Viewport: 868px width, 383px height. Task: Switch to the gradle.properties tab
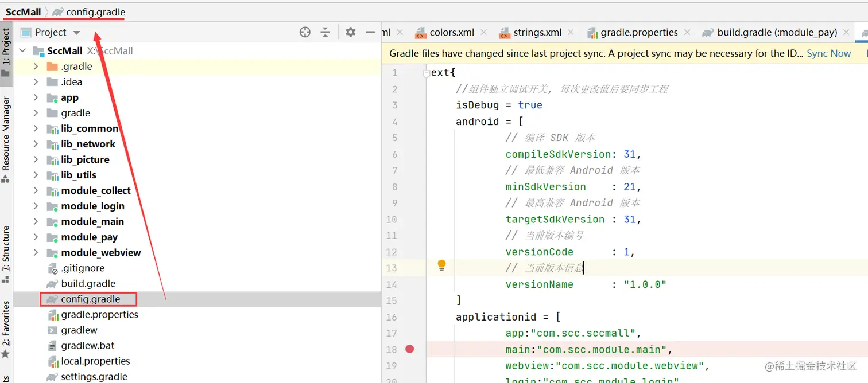638,33
